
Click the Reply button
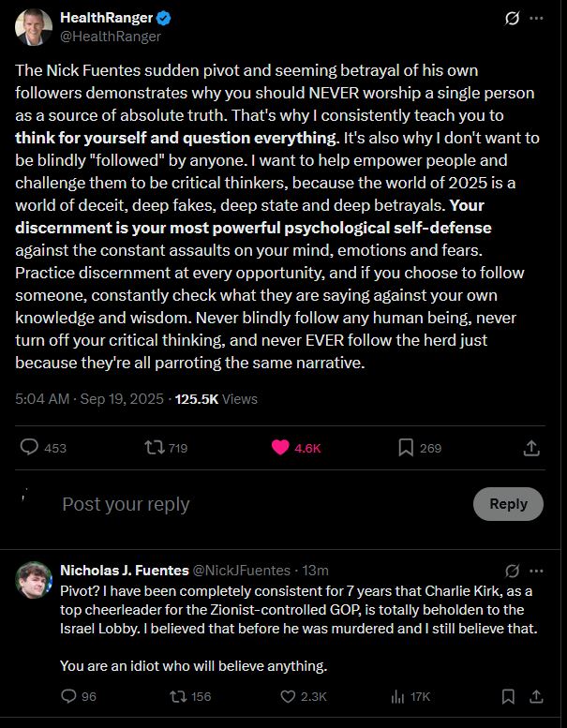tap(508, 504)
